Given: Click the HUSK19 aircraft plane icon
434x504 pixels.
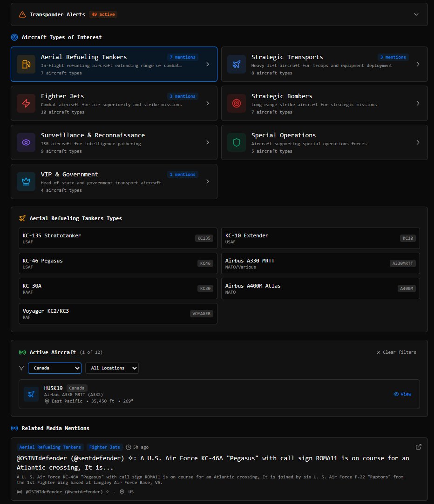Looking at the screenshot, I should tap(31, 394).
